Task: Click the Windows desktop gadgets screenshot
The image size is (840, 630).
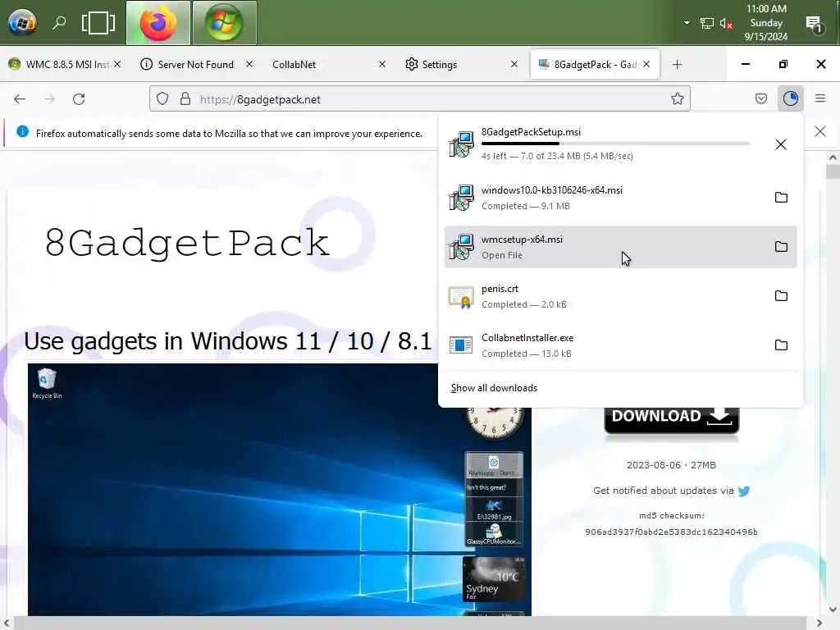Action: (280, 490)
